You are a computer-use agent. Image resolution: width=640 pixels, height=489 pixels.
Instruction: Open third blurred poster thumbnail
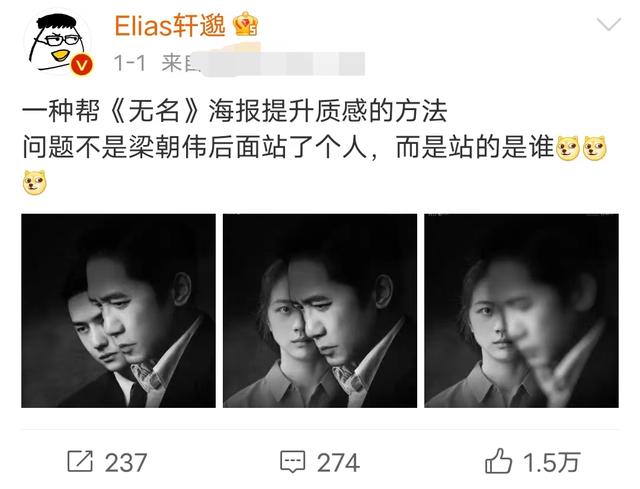tap(522, 311)
